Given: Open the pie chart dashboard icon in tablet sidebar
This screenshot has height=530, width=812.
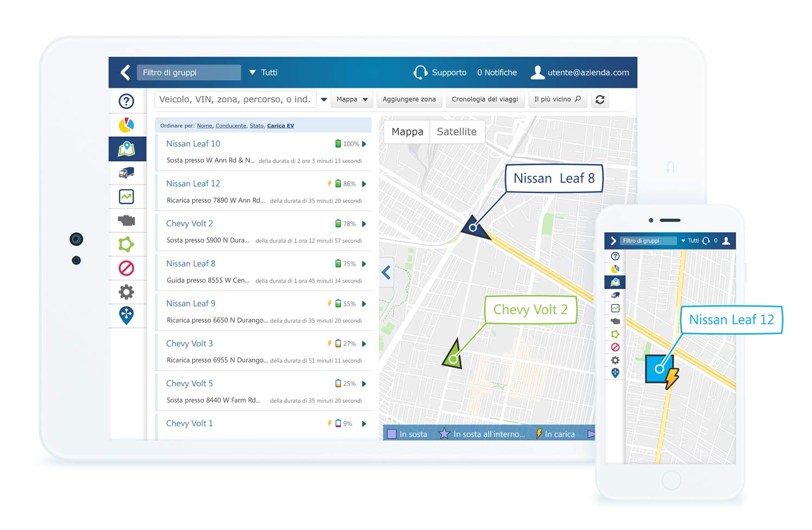Looking at the screenshot, I should pos(126,125).
